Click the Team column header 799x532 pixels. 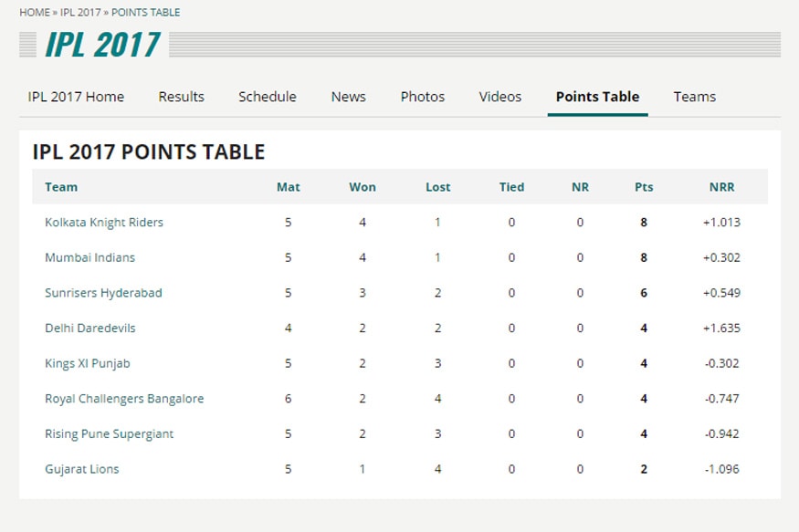click(x=61, y=187)
